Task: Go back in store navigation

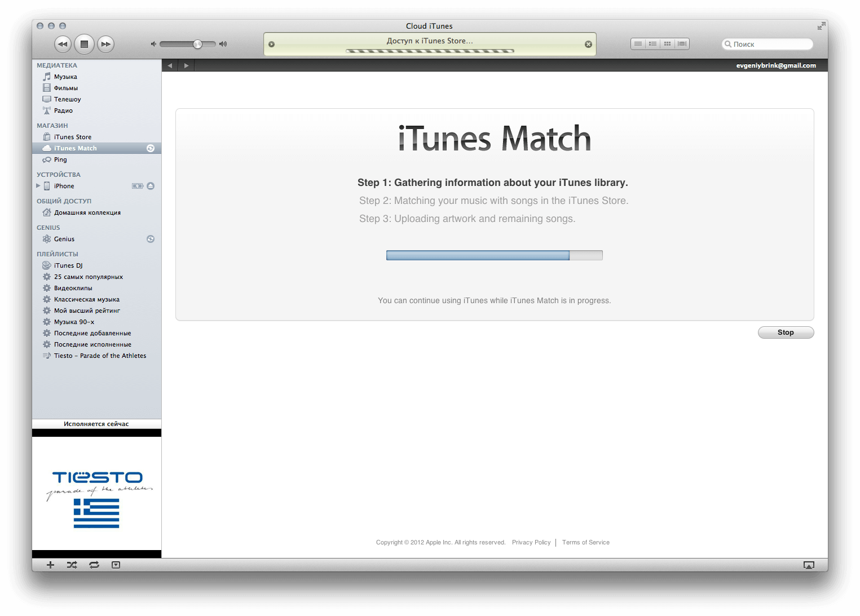Action: pyautogui.click(x=170, y=65)
